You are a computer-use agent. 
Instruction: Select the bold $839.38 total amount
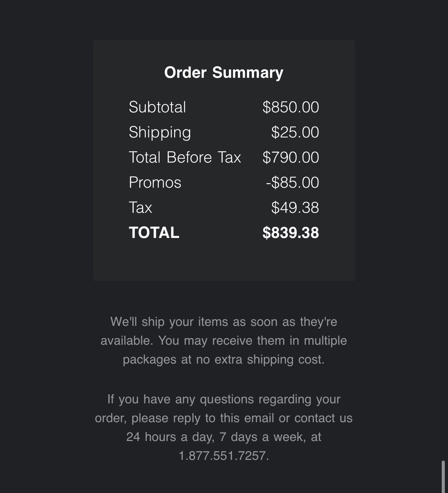click(x=291, y=233)
